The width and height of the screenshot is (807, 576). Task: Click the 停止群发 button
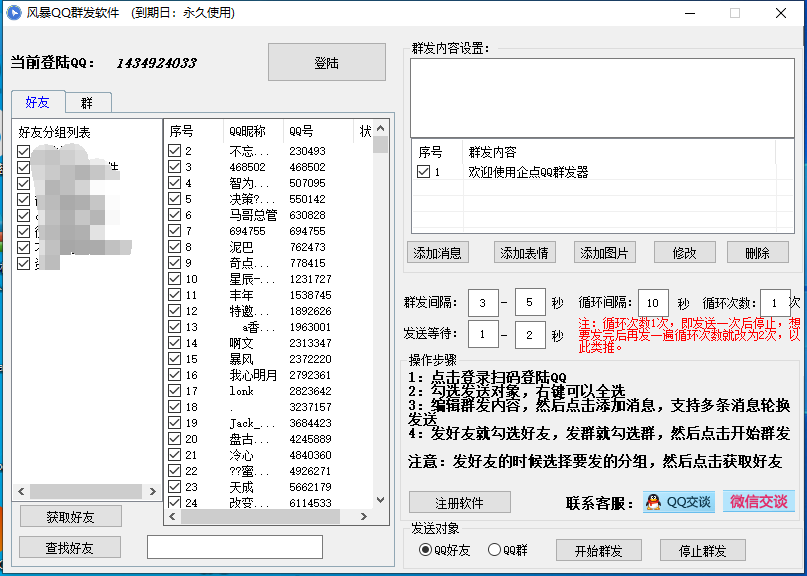point(703,551)
